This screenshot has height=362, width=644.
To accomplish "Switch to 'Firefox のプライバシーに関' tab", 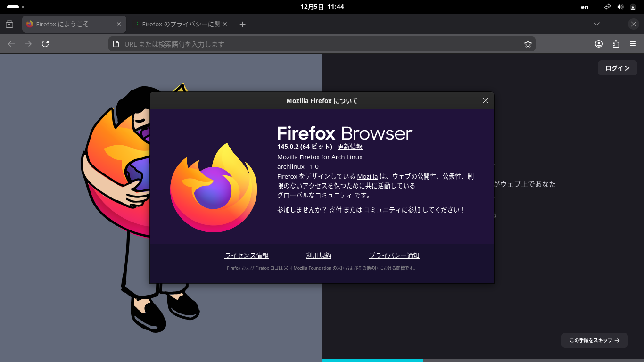I will pyautogui.click(x=180, y=24).
